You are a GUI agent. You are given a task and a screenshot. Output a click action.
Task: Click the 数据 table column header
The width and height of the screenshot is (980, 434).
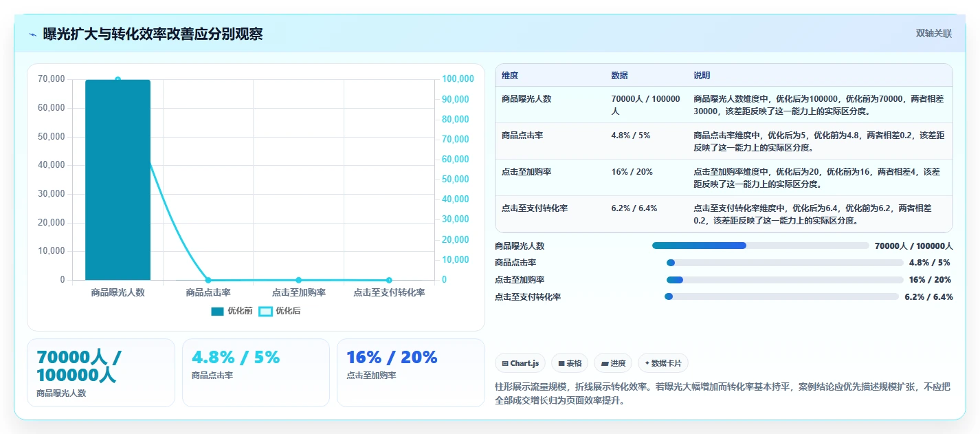coord(619,76)
